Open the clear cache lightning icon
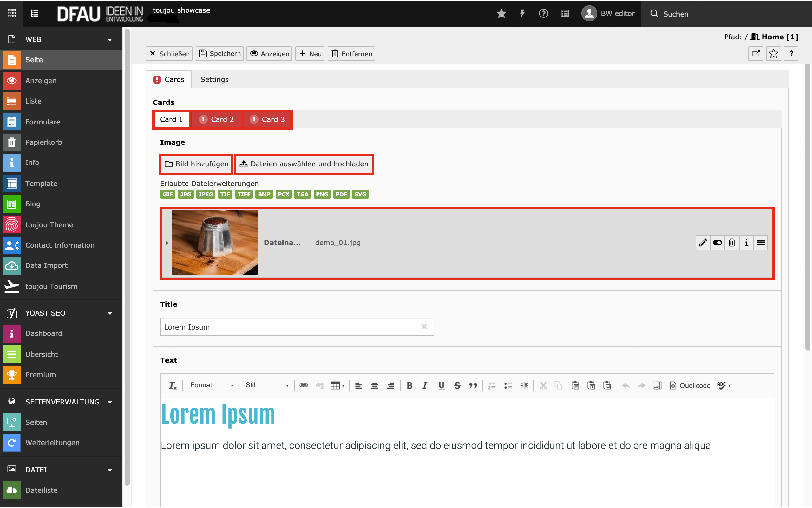812x508 pixels. pyautogui.click(x=522, y=13)
